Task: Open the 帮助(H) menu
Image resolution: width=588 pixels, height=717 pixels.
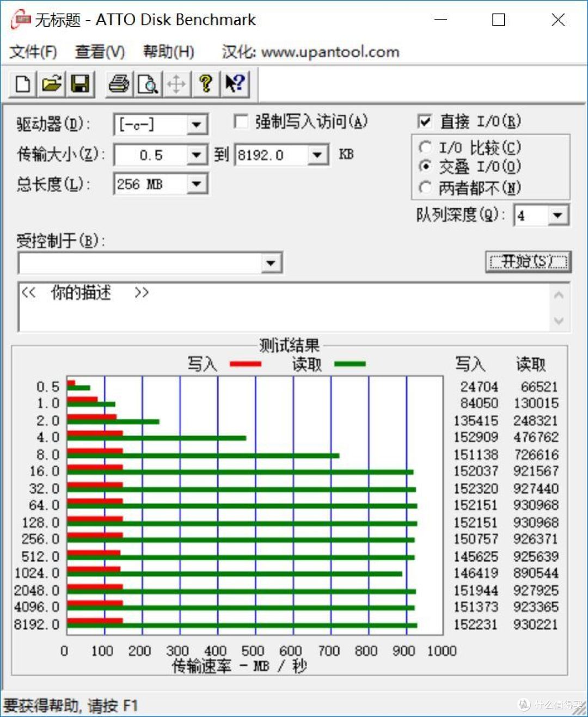Action: tap(168, 52)
